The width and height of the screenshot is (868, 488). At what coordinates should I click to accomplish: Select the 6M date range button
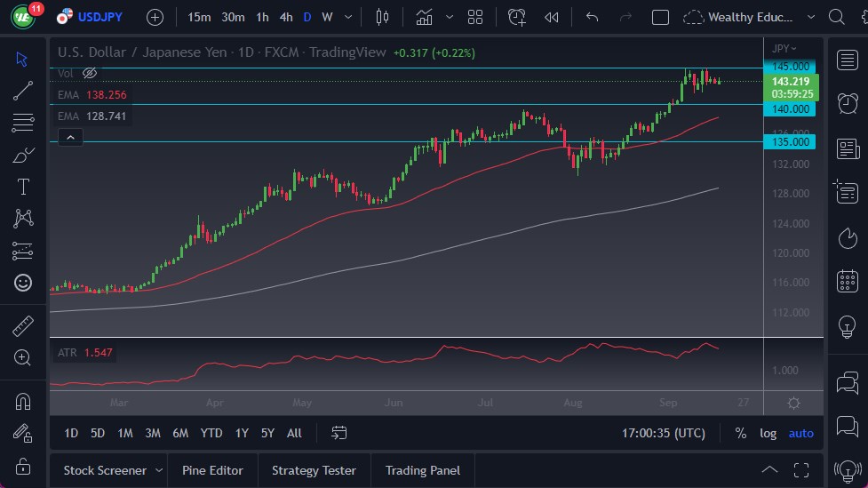tap(180, 433)
